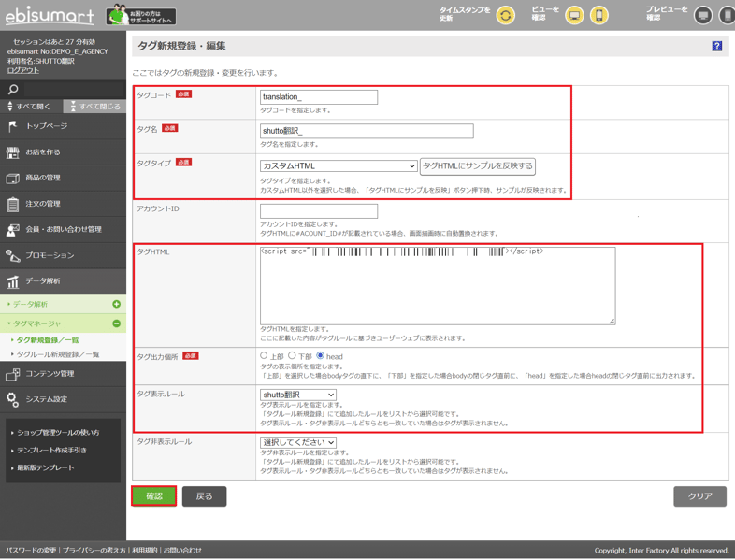735x560 pixels.
Task: Click the gears icon for システム設定
Action: (x=13, y=399)
